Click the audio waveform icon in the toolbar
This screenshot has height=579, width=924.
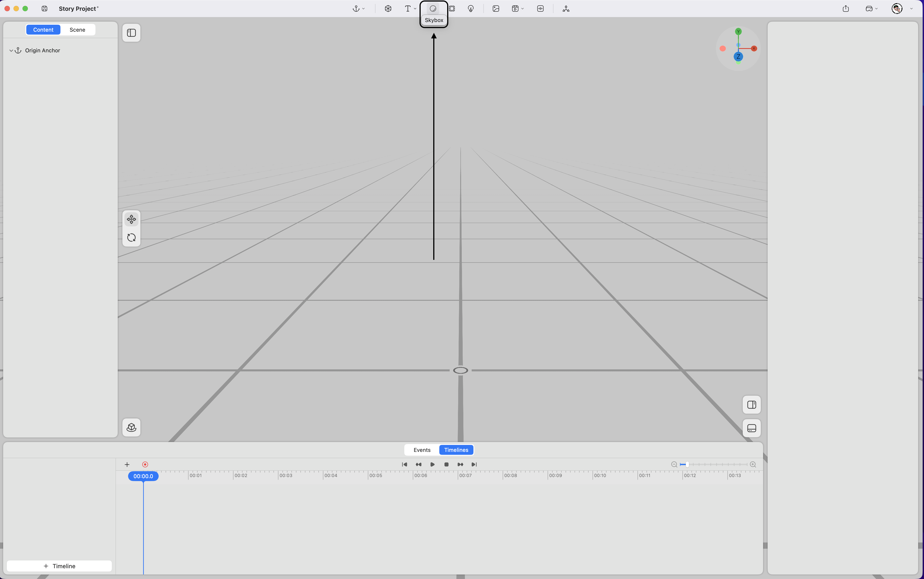[540, 9]
